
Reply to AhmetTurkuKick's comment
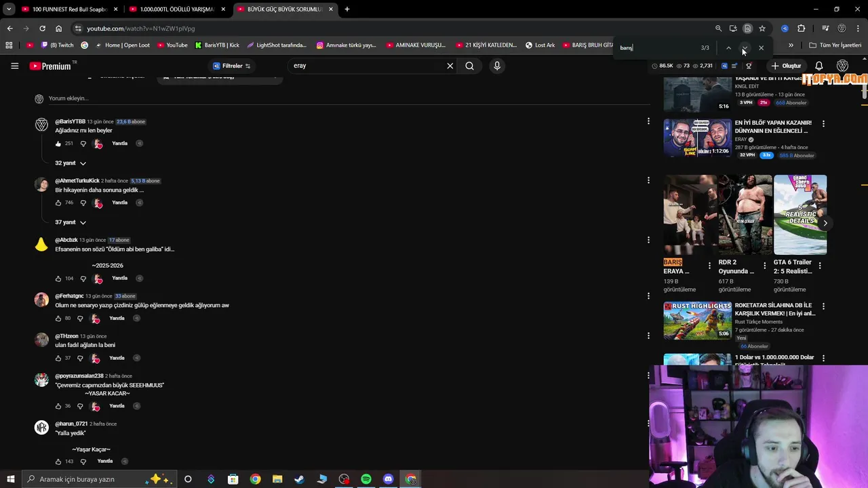[119, 203]
